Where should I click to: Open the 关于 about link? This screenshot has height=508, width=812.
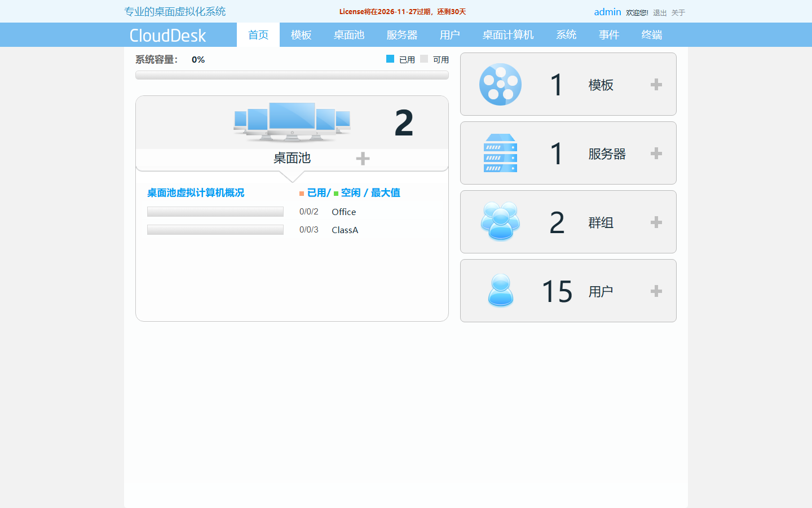(x=678, y=12)
